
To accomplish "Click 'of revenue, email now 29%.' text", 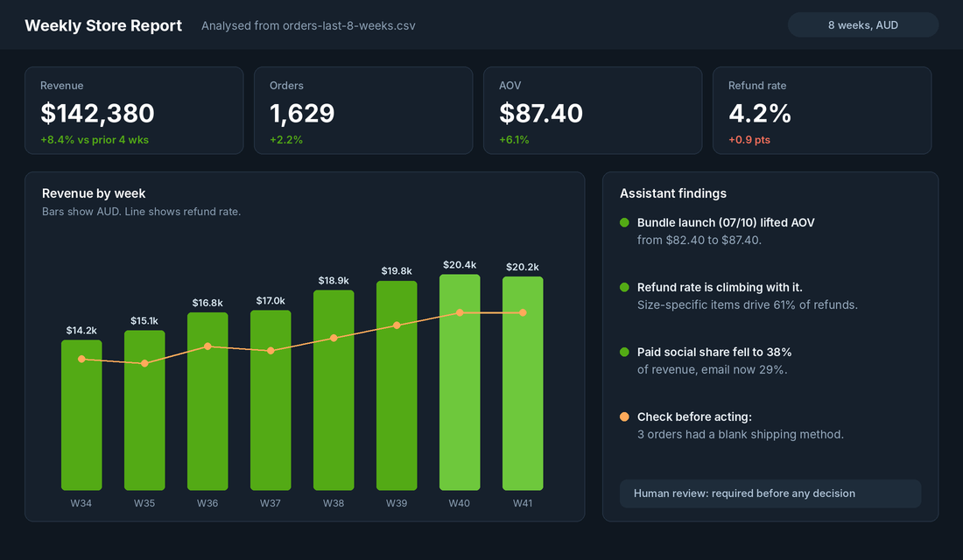I will tap(713, 369).
